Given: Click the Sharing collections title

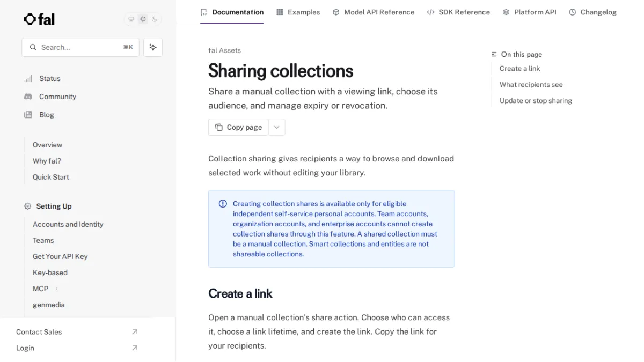Looking at the screenshot, I should point(281,71).
